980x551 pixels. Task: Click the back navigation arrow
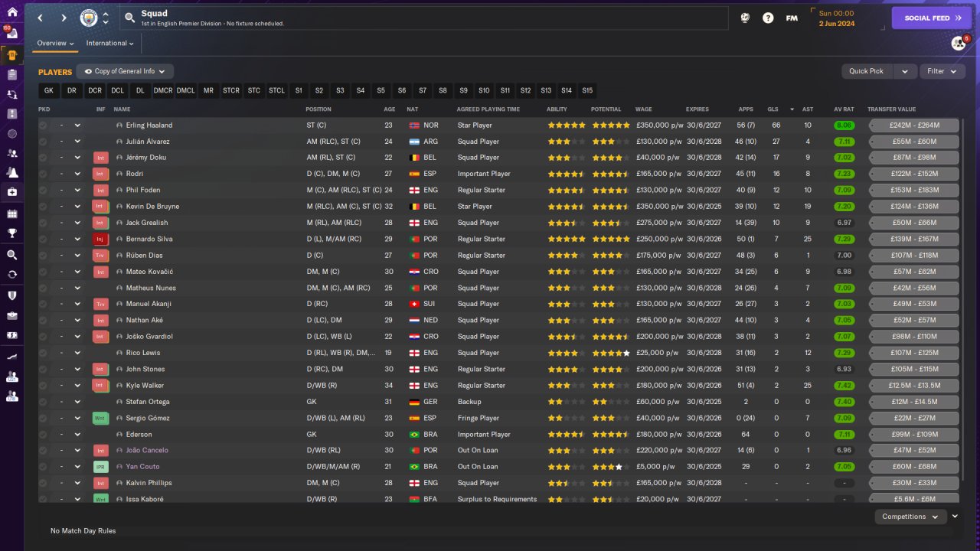(41, 18)
